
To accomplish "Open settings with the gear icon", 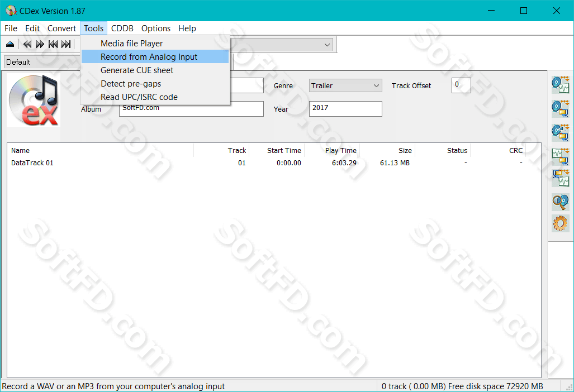I will [561, 223].
